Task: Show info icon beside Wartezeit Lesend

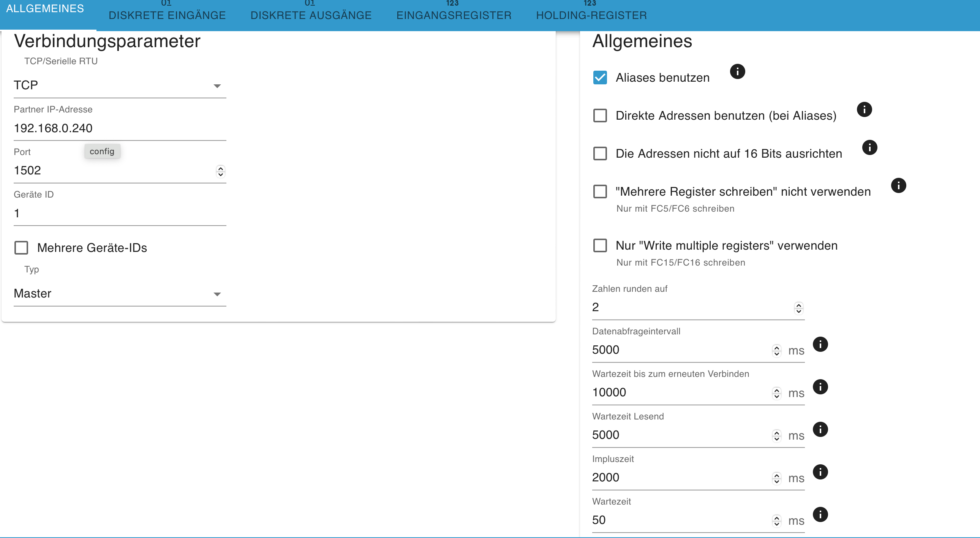Action: (x=820, y=430)
